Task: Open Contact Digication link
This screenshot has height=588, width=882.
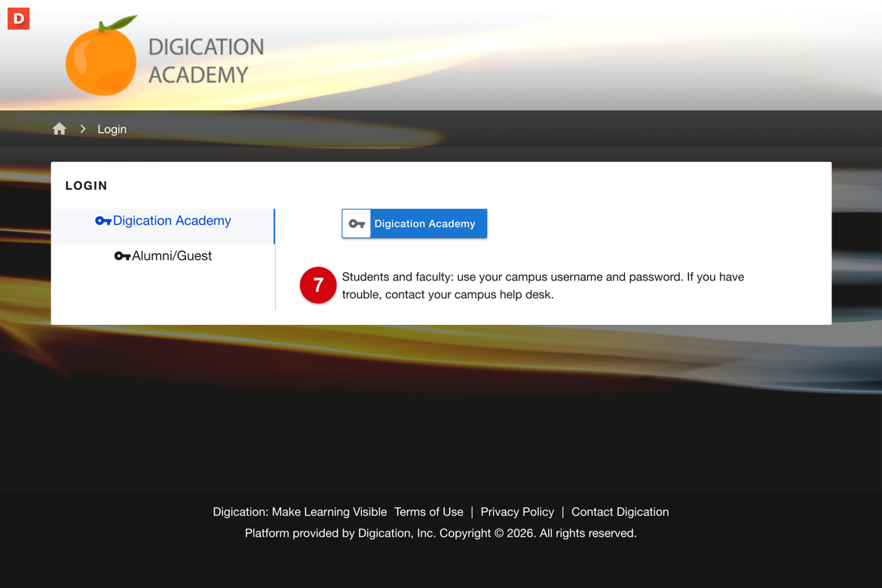Action: coord(620,512)
